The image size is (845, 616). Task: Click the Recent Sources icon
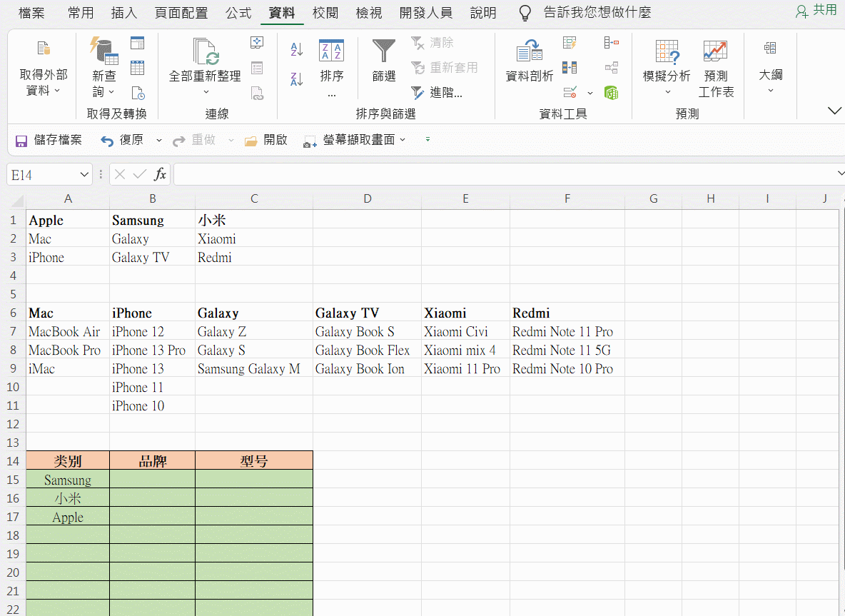(138, 93)
